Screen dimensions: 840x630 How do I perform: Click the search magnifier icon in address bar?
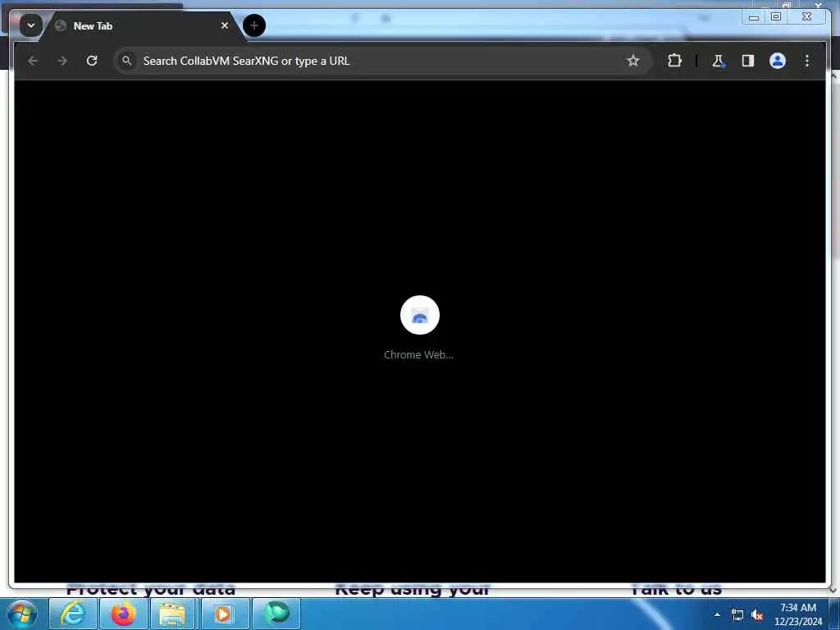(126, 61)
